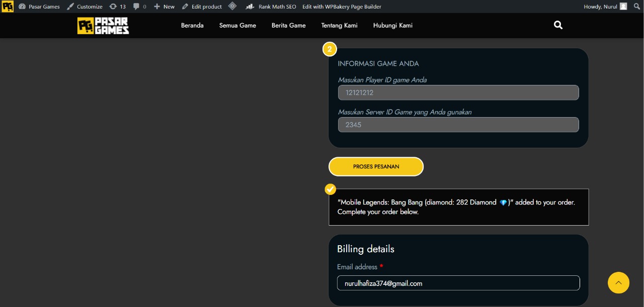The width and height of the screenshot is (644, 307).
Task: Go to the Beranda menu item
Action: pyautogui.click(x=192, y=26)
